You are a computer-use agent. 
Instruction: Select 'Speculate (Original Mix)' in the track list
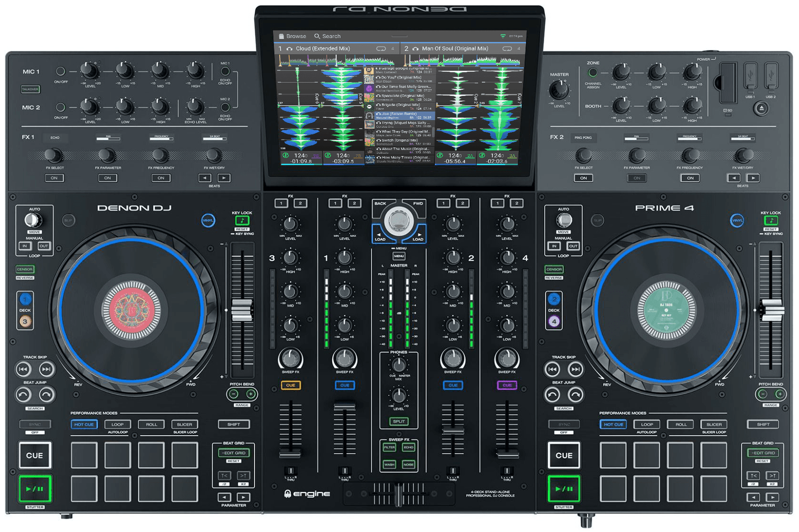point(399,97)
